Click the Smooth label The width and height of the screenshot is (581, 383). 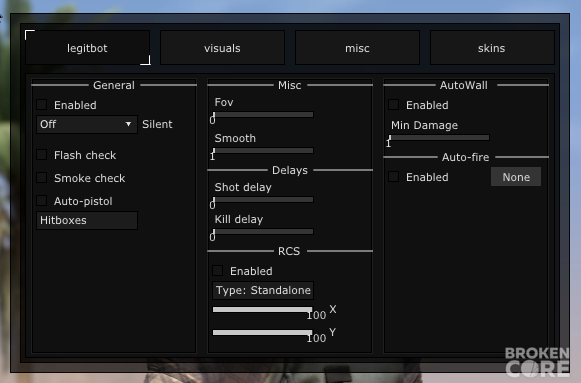[235, 138]
